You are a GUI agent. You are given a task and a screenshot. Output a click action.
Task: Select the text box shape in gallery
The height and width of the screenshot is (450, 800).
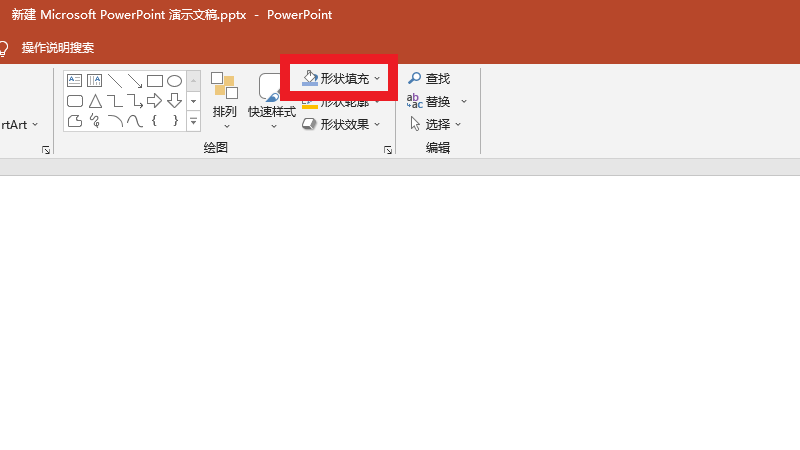pos(75,81)
